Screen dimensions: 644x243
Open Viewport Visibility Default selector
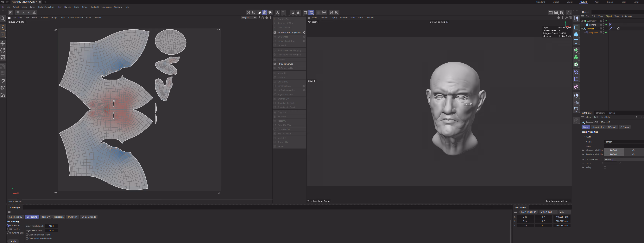point(614,150)
